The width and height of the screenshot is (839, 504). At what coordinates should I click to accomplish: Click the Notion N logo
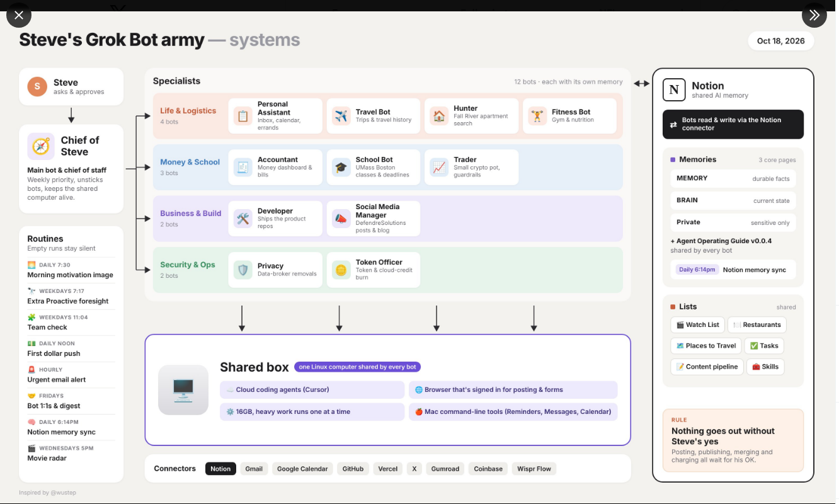[674, 90]
